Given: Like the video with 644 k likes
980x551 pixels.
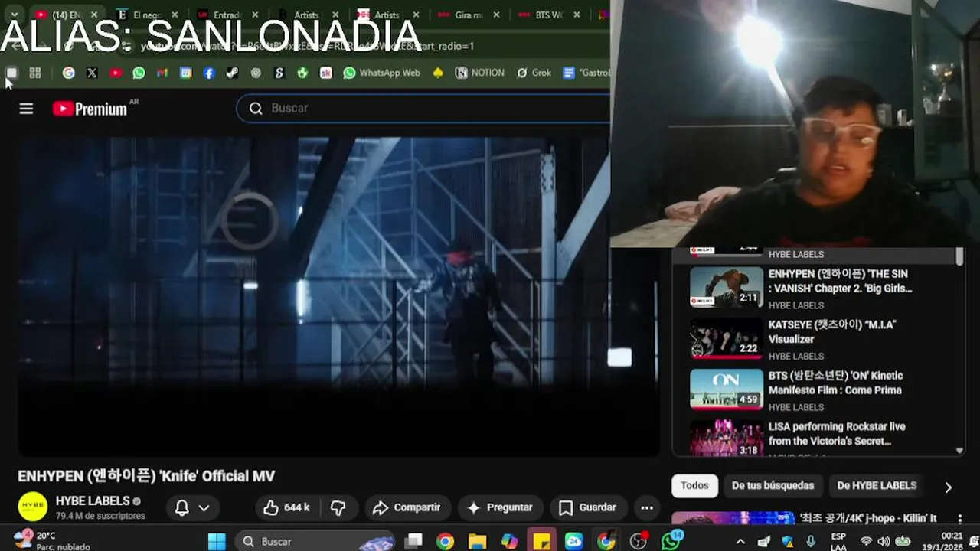Looking at the screenshot, I should [286, 507].
